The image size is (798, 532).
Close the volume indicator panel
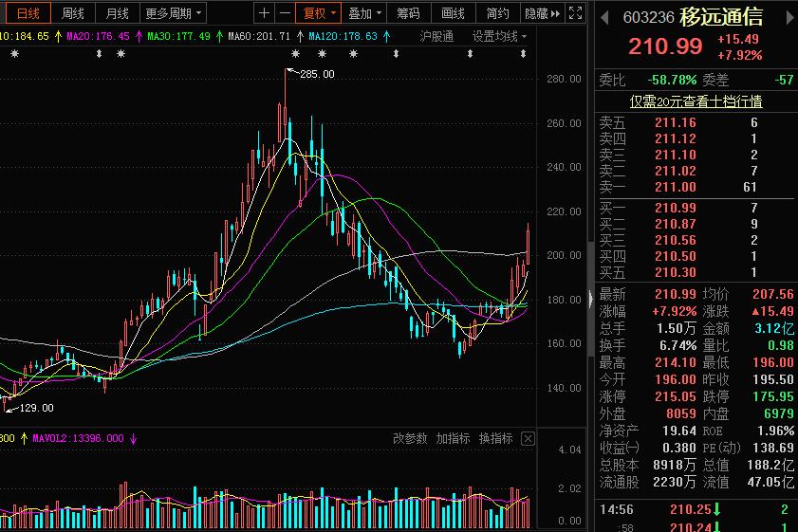click(528, 438)
